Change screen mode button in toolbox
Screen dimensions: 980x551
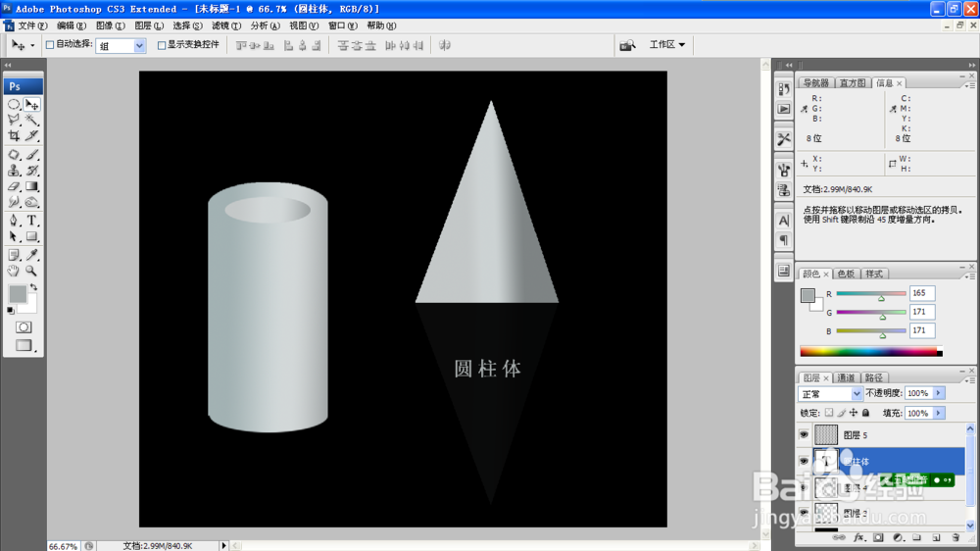click(24, 345)
